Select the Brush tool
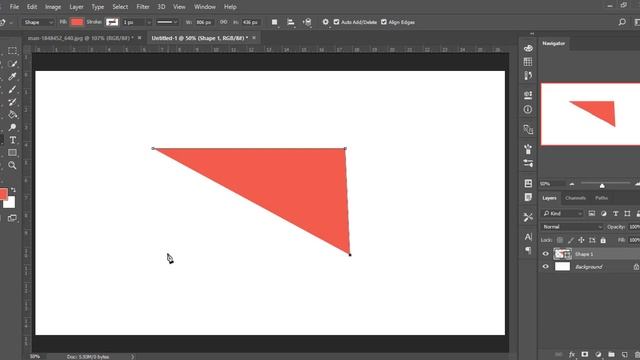 pos(12,89)
